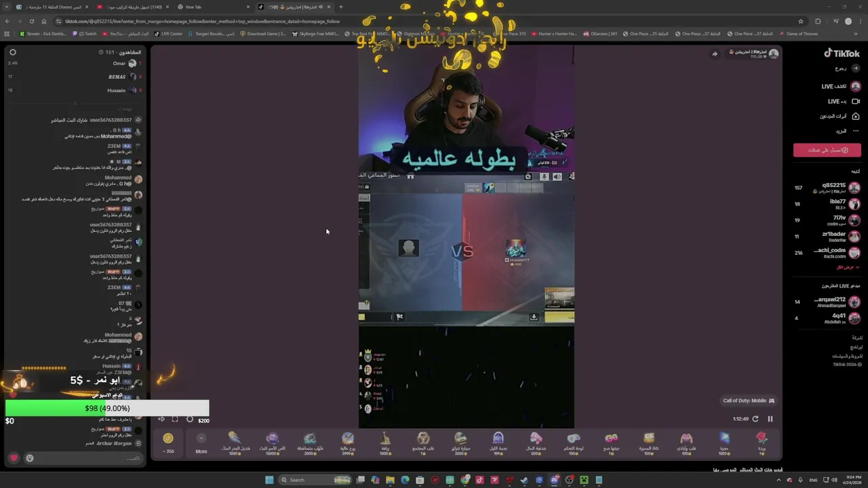Send the purple cup gift priced 15000
Viewport: 868px width, 488px height.
[x=273, y=443]
